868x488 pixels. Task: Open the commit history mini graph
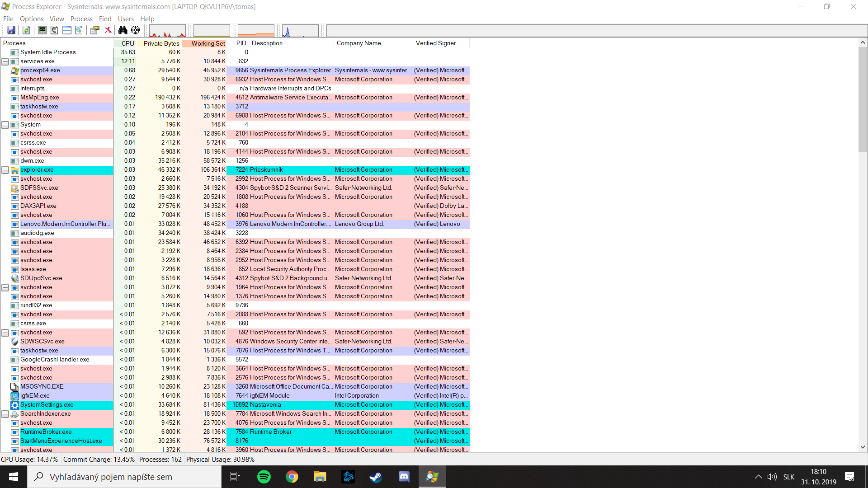212,31
